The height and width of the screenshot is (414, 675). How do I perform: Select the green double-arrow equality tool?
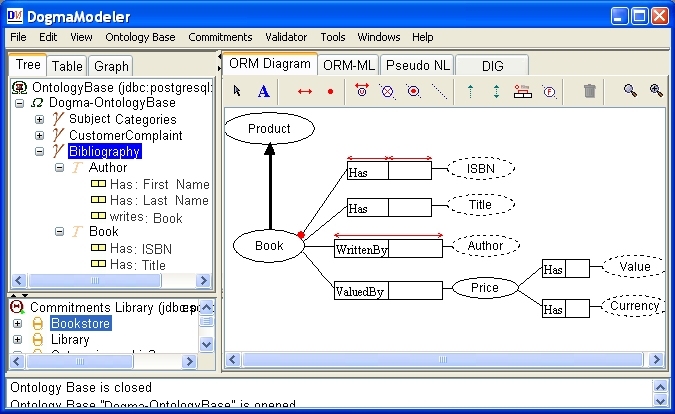(496, 91)
